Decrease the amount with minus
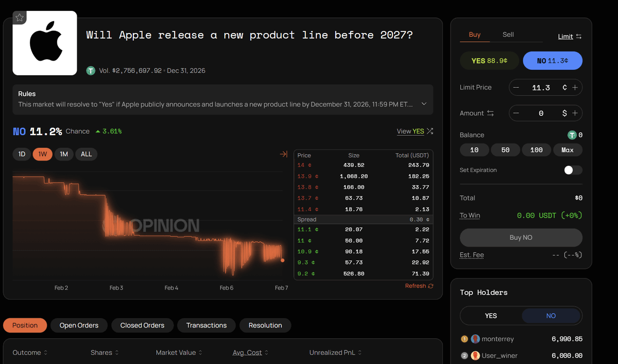The image size is (618, 364). [517, 113]
